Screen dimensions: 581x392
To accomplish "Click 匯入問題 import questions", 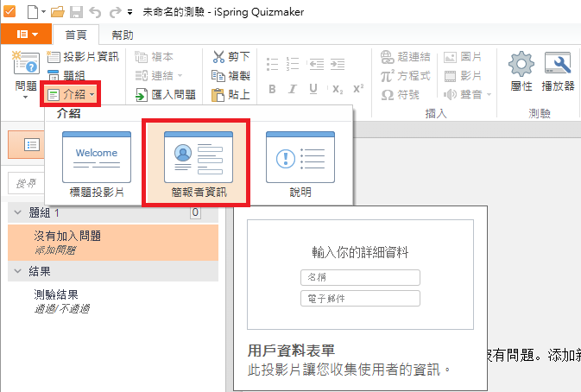I will click(165, 95).
